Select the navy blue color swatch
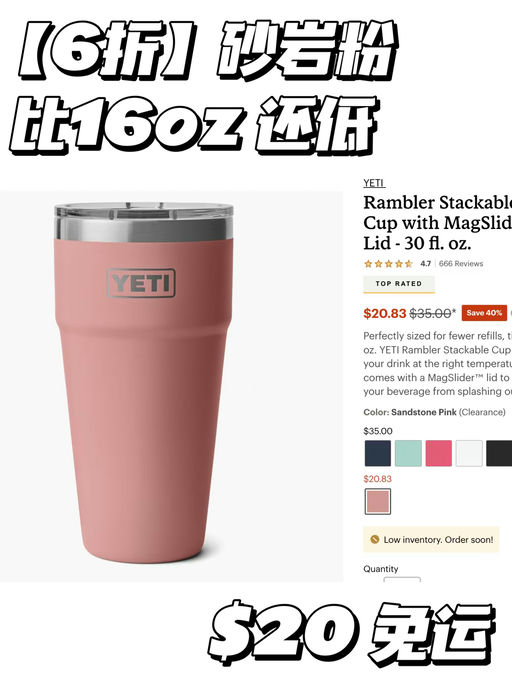512x682 pixels. (378, 453)
